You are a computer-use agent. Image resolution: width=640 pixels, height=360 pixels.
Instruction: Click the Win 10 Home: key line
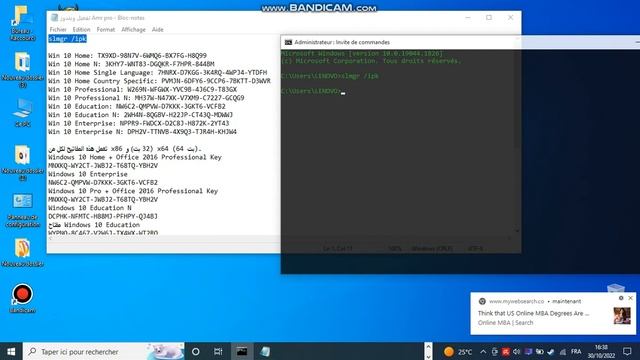[127, 56]
